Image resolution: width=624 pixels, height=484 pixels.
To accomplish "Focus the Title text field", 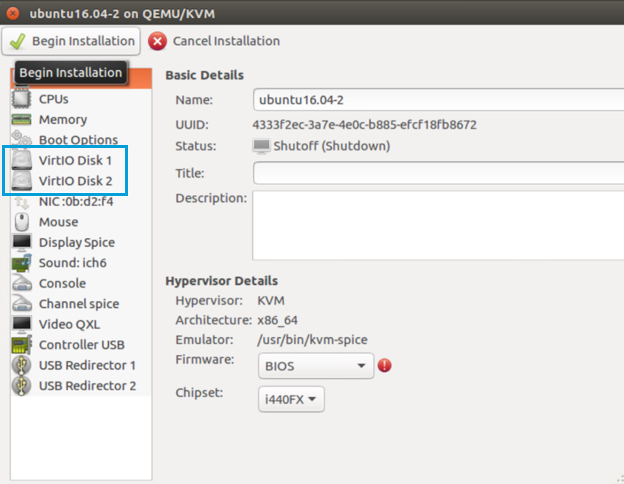I will point(439,173).
